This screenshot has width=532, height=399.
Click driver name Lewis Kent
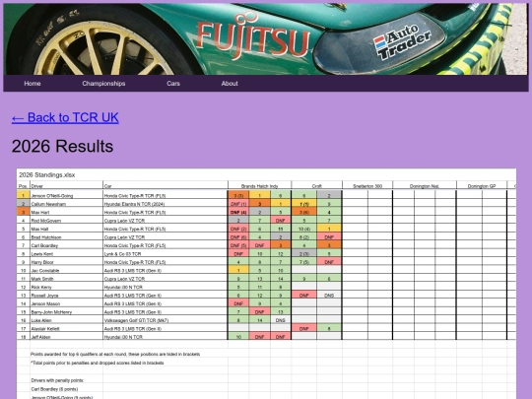click(x=42, y=254)
